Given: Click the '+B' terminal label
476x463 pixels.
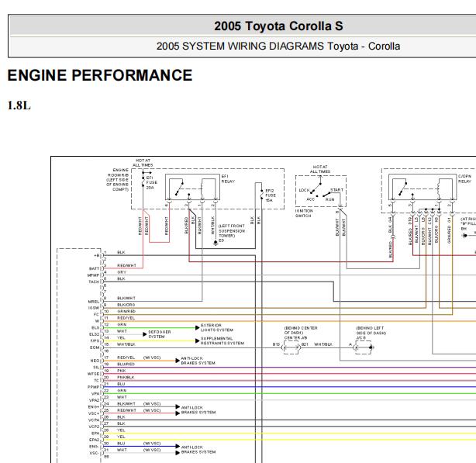Looking at the screenshot, I should 97,256.
